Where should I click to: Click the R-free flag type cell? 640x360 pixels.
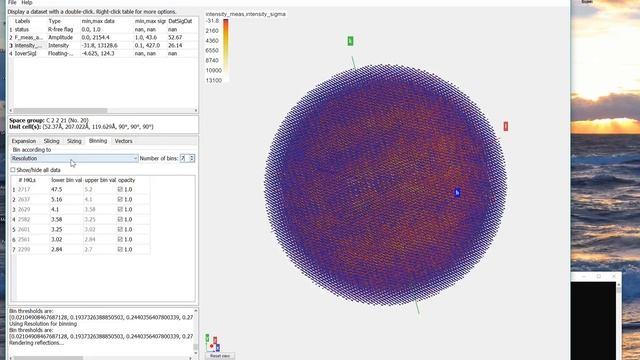pos(60,29)
